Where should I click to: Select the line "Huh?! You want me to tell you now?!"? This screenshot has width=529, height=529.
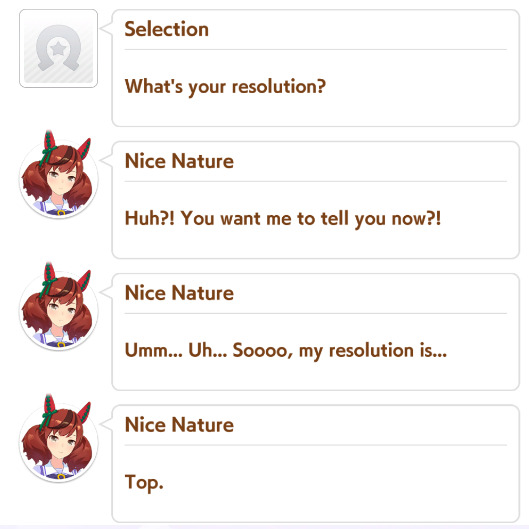[283, 219]
